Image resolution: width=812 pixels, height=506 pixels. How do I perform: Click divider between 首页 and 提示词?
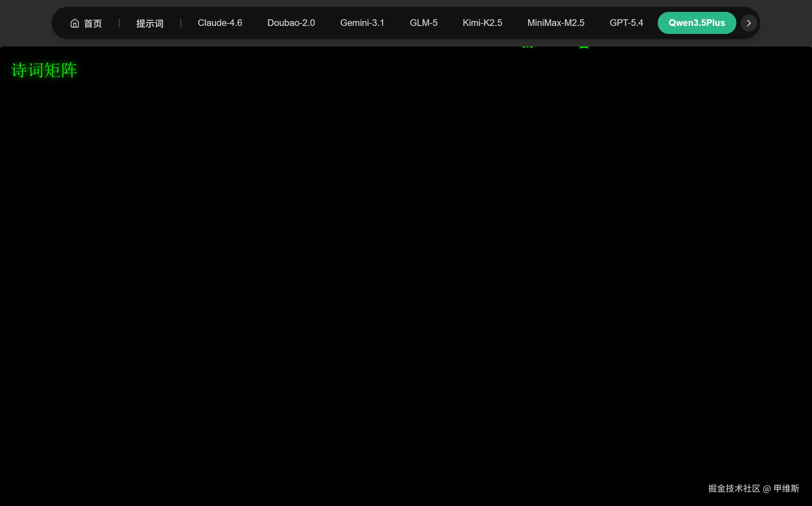coord(119,23)
